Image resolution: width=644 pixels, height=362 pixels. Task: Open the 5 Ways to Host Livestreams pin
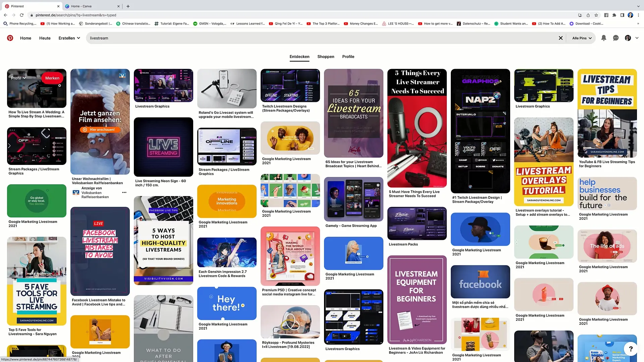point(163,240)
